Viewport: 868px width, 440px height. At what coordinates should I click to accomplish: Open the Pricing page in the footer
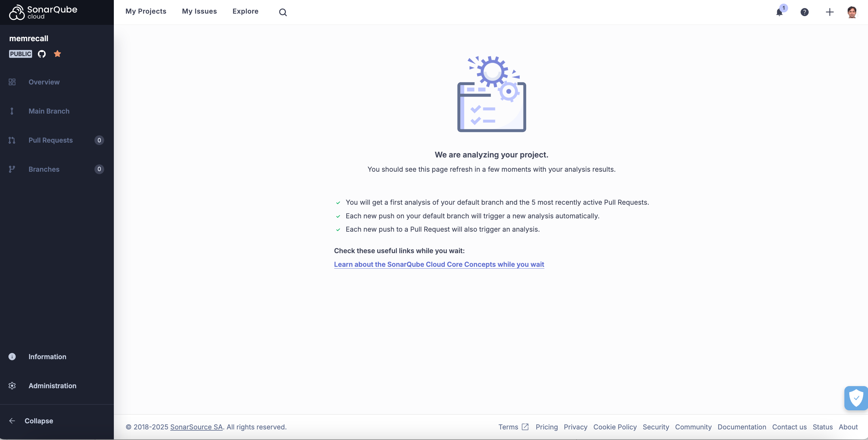(x=546, y=427)
